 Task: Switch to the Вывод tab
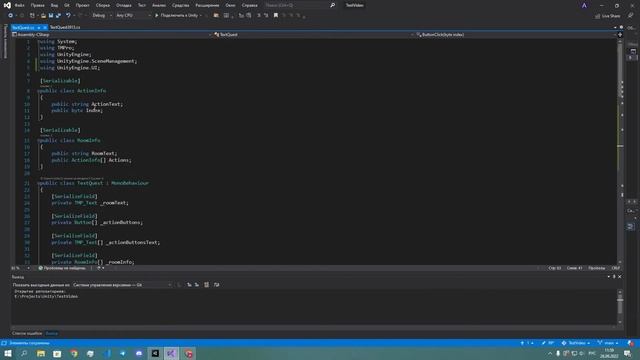tap(52, 333)
